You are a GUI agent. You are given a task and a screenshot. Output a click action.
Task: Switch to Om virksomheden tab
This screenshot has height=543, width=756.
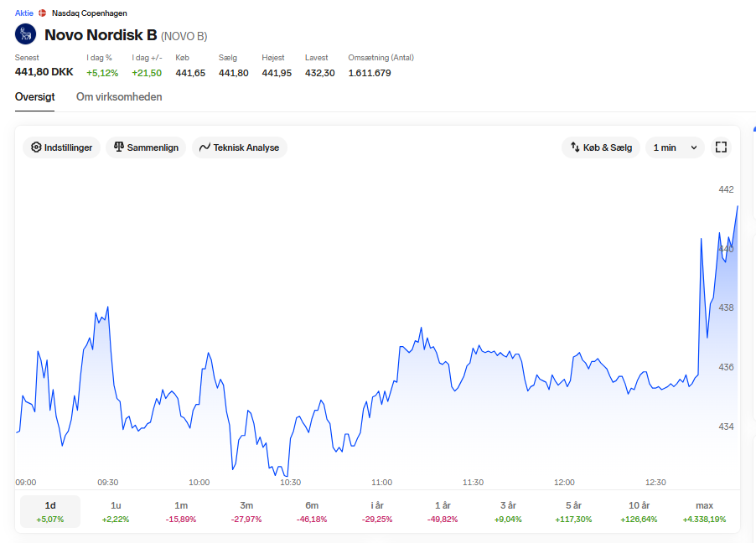[x=119, y=97]
